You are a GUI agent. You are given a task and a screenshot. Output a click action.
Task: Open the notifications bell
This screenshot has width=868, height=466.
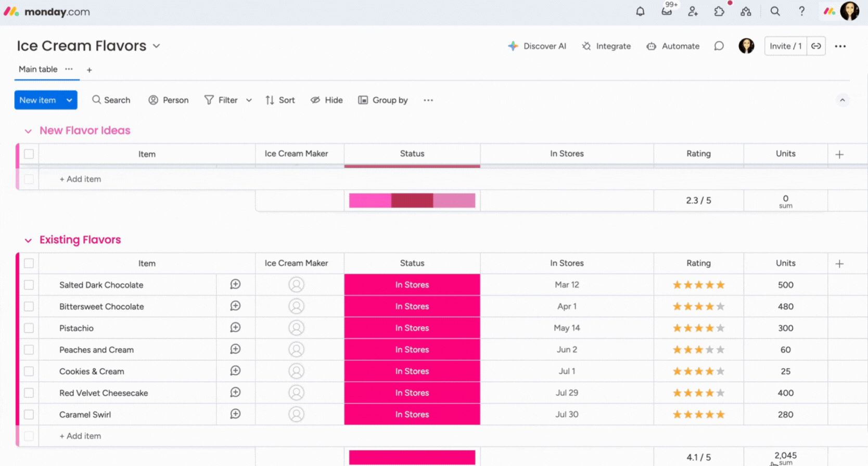640,11
